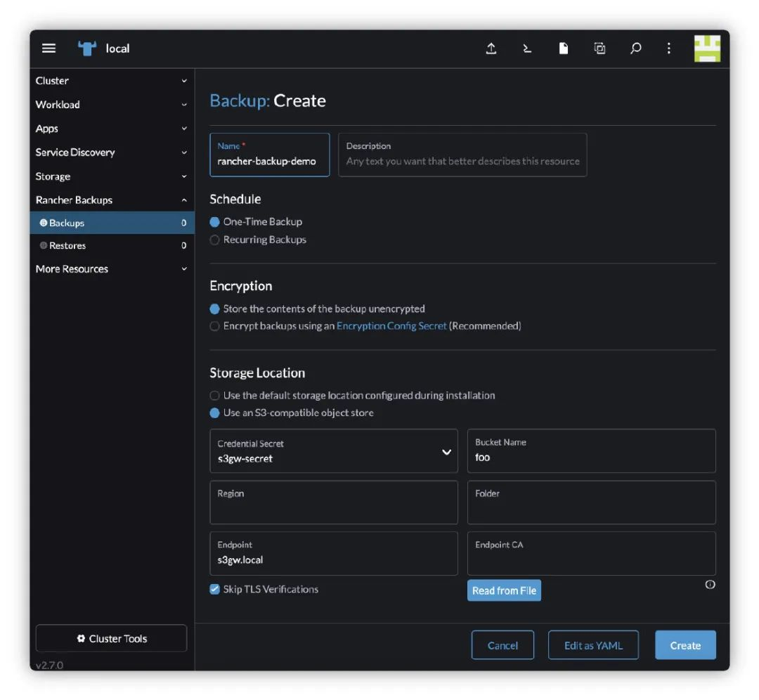Choose encrypting backups with Encryption Config Secret
The image size is (759, 700).
click(x=214, y=326)
